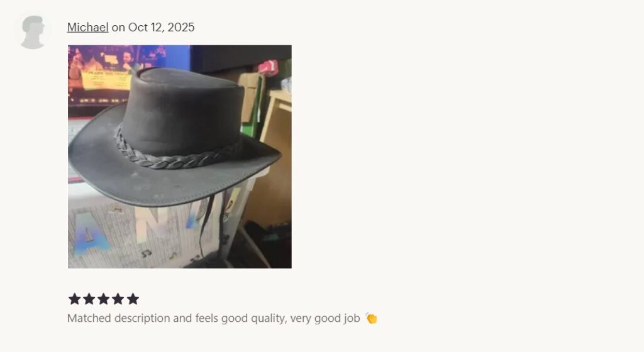
Task: Click the first rating star
Action: coord(74,299)
